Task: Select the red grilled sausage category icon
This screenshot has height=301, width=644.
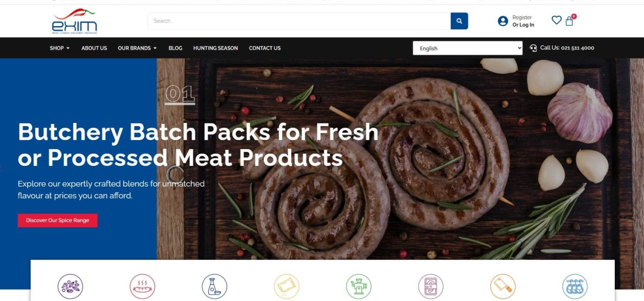Action: click(x=143, y=286)
